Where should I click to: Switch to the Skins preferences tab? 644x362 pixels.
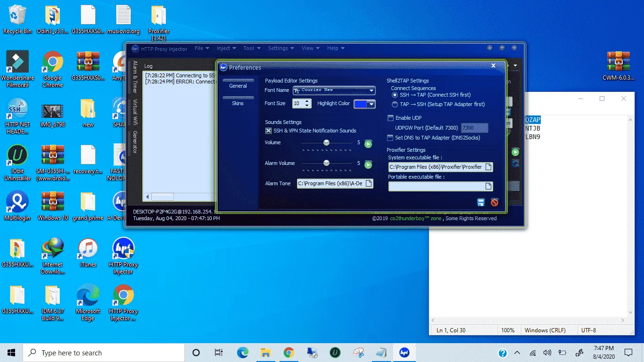click(238, 103)
